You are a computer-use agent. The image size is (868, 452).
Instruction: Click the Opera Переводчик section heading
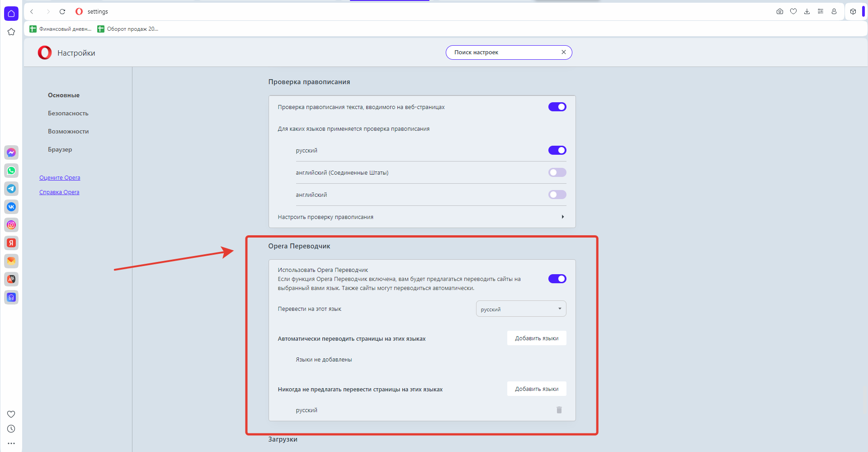coord(299,246)
